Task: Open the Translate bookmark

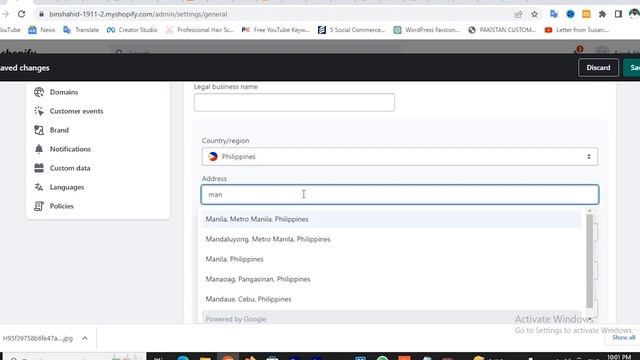Action: point(81,30)
